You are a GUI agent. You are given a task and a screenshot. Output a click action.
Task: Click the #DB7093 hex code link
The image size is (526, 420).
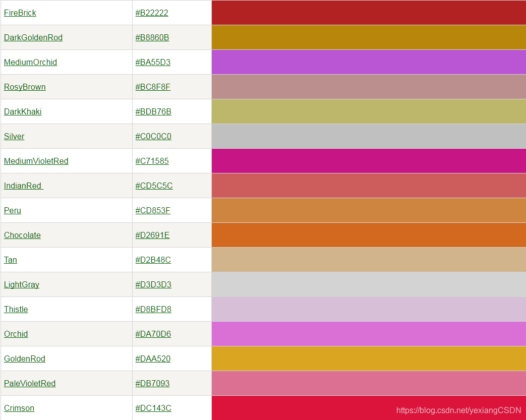coord(152,383)
